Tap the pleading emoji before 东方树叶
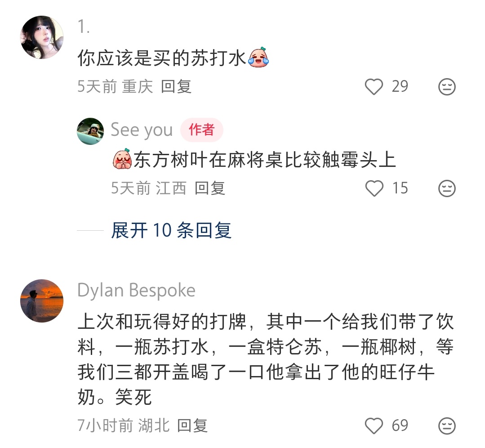 pyautogui.click(x=122, y=159)
